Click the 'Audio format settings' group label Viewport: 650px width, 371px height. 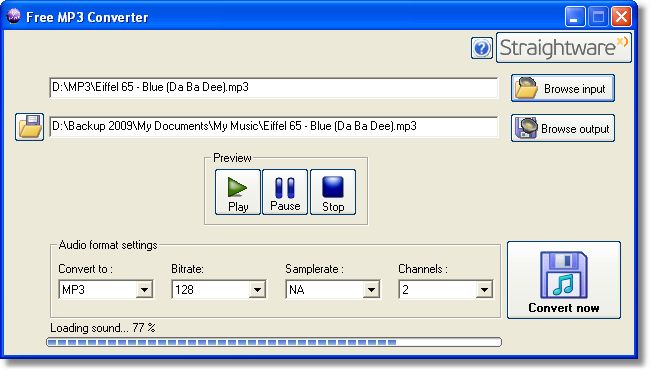(x=108, y=245)
